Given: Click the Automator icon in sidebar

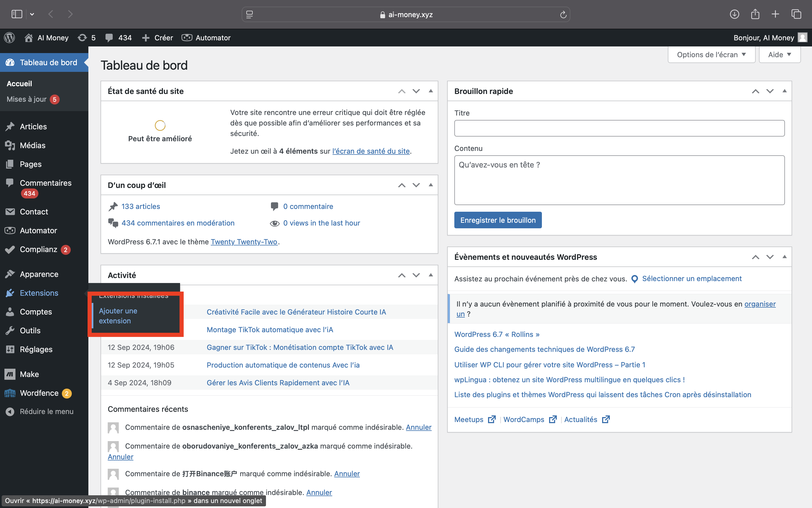Looking at the screenshot, I should click(x=10, y=231).
